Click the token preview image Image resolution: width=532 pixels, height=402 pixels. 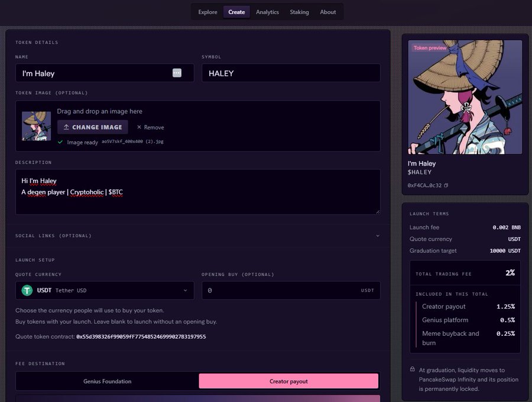[465, 97]
